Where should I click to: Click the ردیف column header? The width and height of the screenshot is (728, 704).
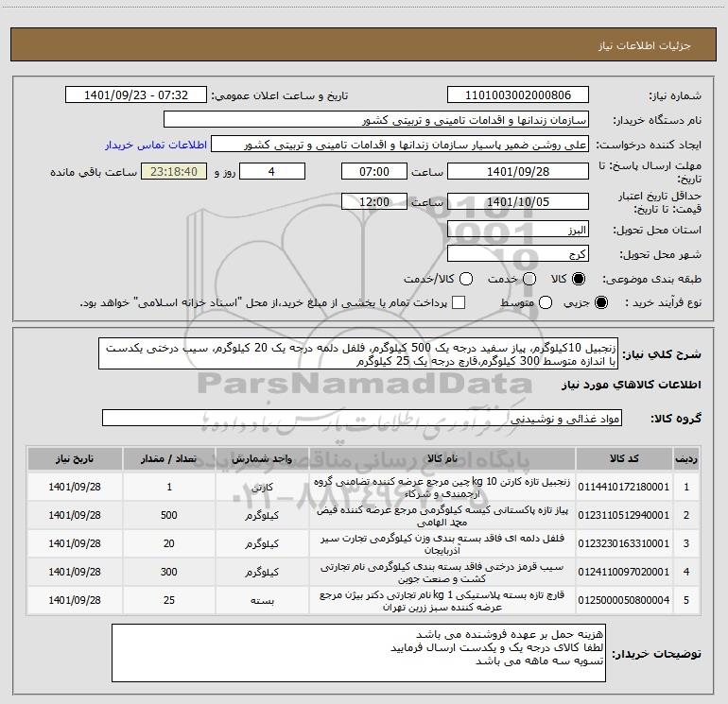[686, 459]
